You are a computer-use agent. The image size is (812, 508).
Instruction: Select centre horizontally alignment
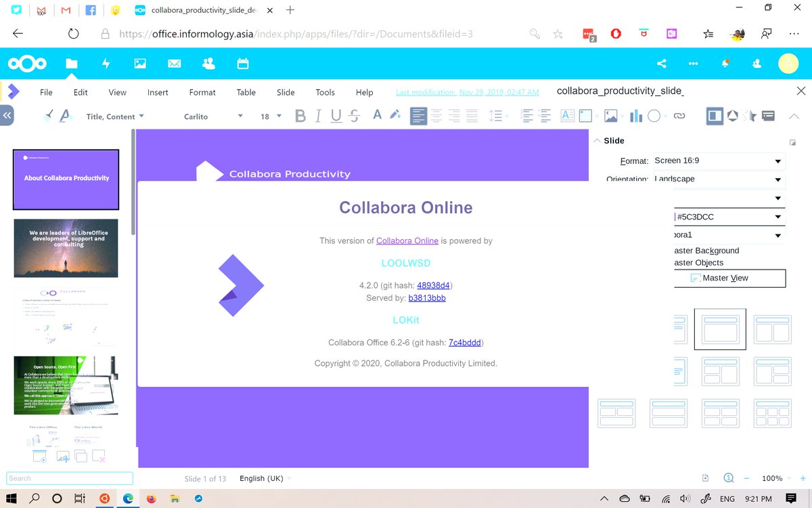(x=436, y=116)
